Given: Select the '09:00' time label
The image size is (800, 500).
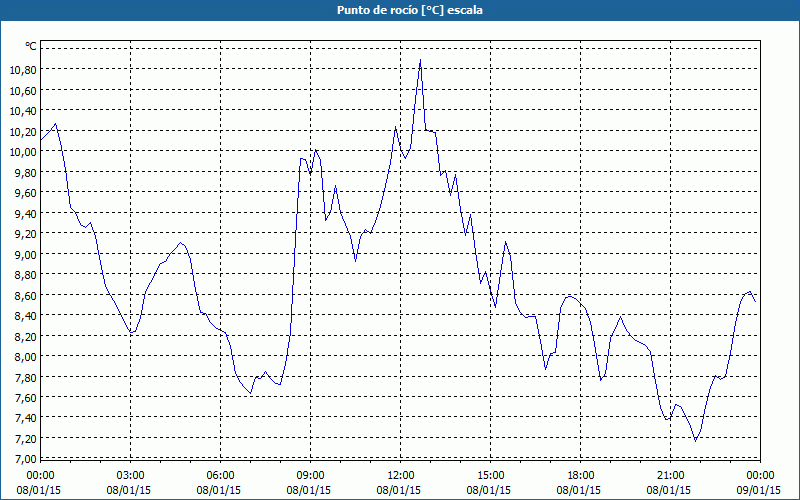Looking at the screenshot, I should click(x=310, y=476).
